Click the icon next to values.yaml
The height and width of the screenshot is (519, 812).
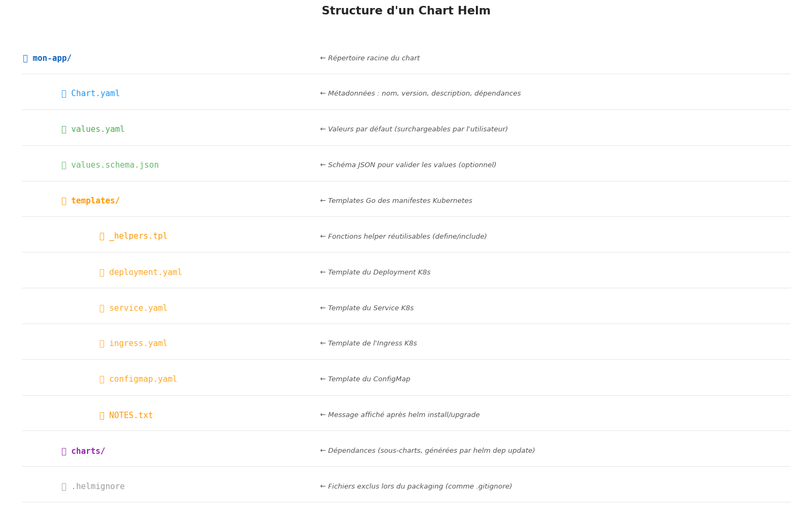pos(64,130)
